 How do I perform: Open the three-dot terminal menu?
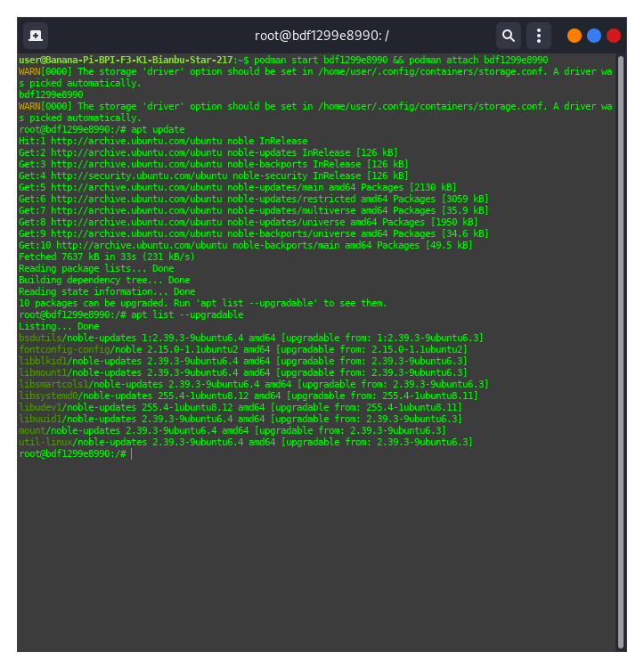(538, 36)
